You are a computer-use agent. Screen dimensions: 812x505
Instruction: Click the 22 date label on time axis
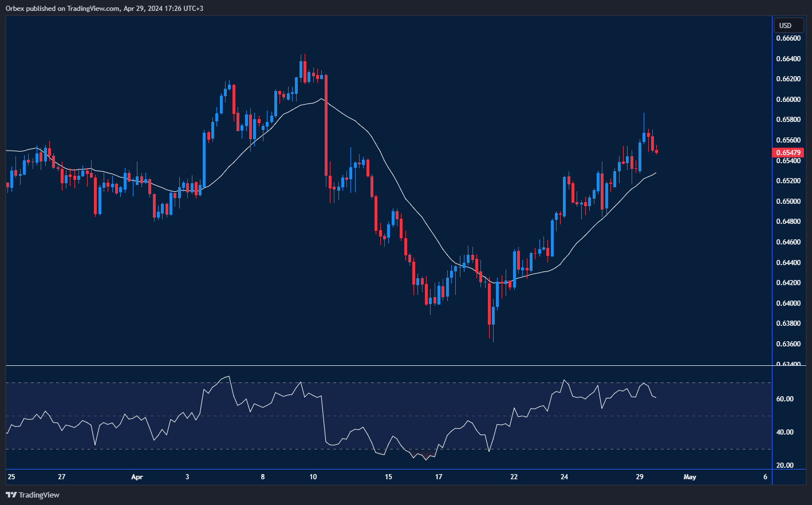(x=514, y=477)
